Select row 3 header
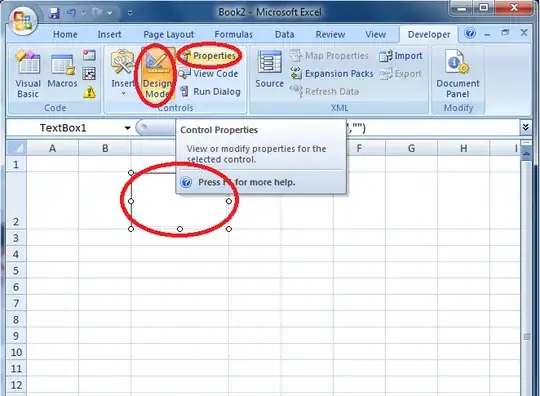Image resolution: width=540 pixels, height=396 pixels. coord(16,238)
